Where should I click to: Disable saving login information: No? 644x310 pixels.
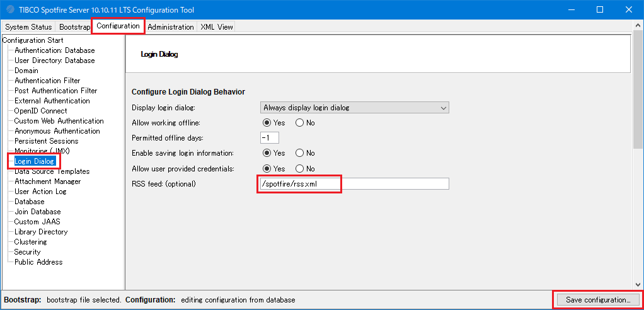(299, 152)
